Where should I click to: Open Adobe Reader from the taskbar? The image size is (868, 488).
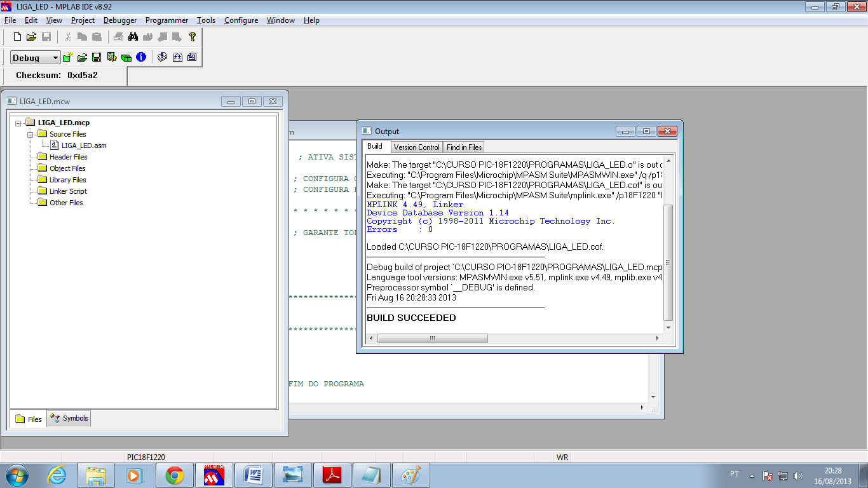tap(332, 475)
